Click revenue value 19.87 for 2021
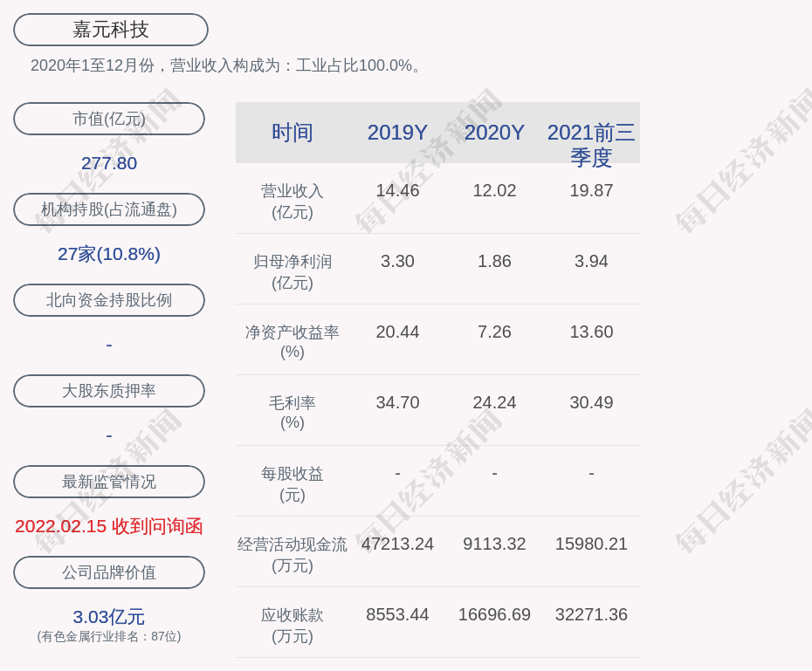 tap(591, 190)
